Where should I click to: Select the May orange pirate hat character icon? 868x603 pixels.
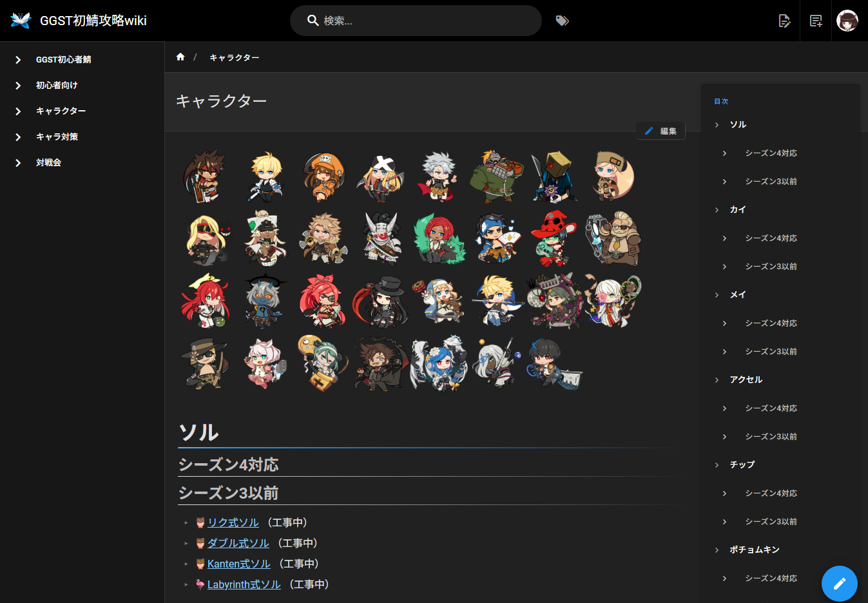coord(324,176)
